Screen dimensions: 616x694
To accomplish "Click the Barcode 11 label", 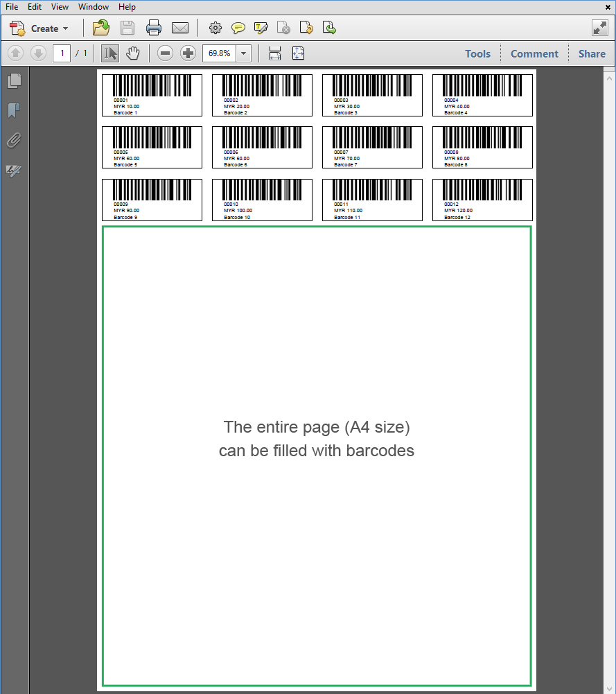I will (347, 217).
